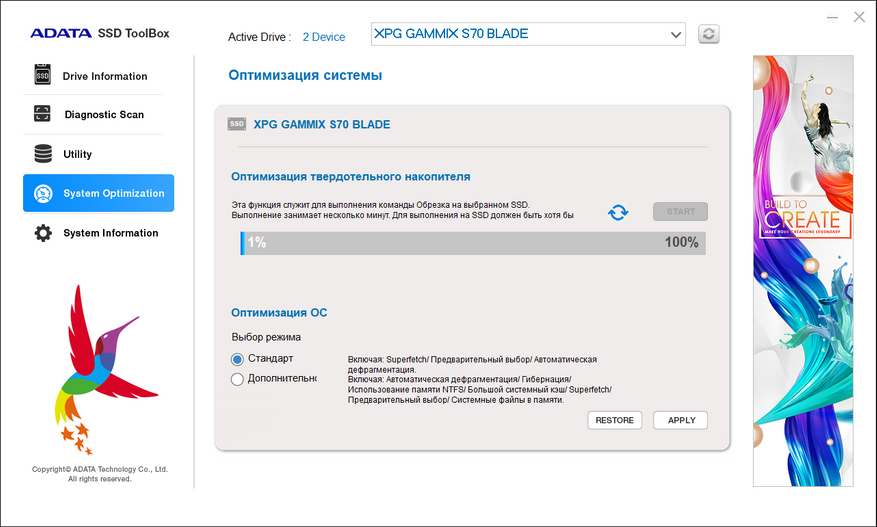
Task: Click the ADATA copyright notice text
Action: point(100,474)
